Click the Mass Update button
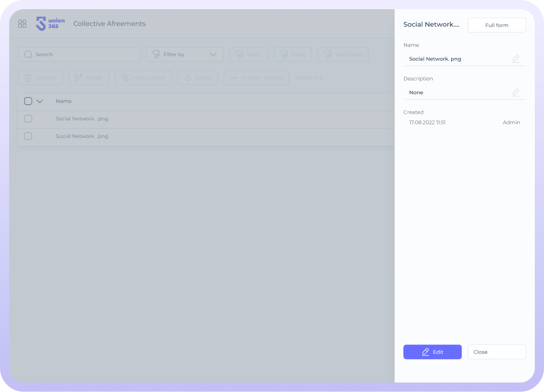 click(144, 78)
